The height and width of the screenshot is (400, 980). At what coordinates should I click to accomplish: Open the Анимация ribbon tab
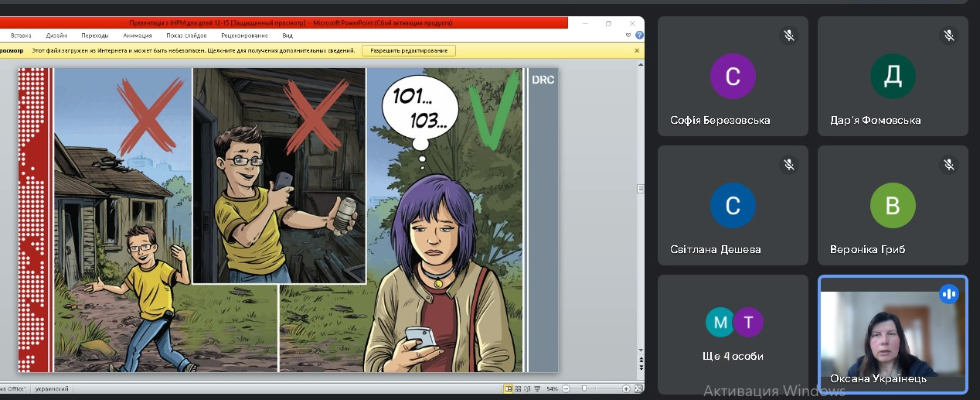tap(138, 35)
